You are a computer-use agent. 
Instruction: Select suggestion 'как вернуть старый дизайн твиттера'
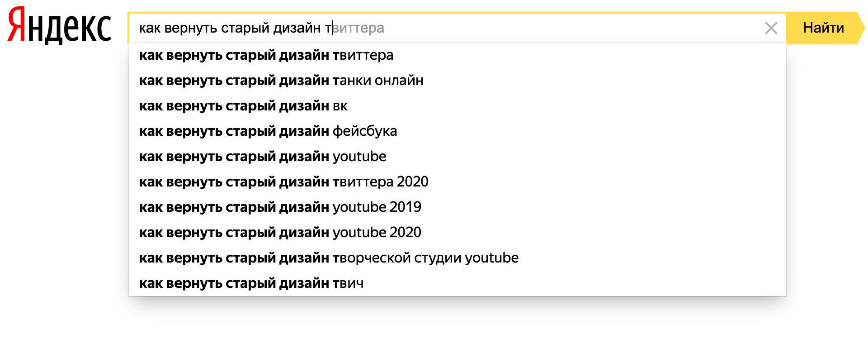[x=266, y=55]
